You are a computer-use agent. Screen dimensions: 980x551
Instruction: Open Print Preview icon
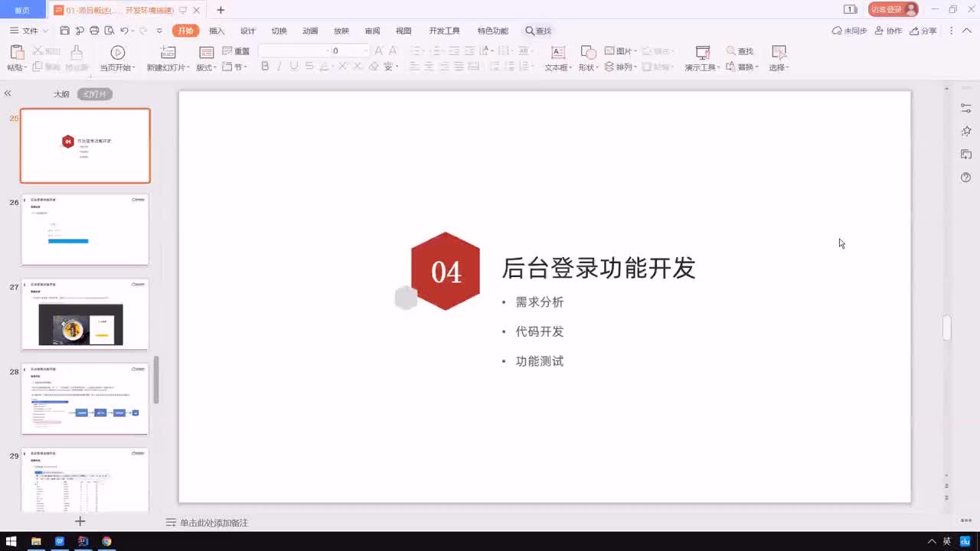point(109,31)
